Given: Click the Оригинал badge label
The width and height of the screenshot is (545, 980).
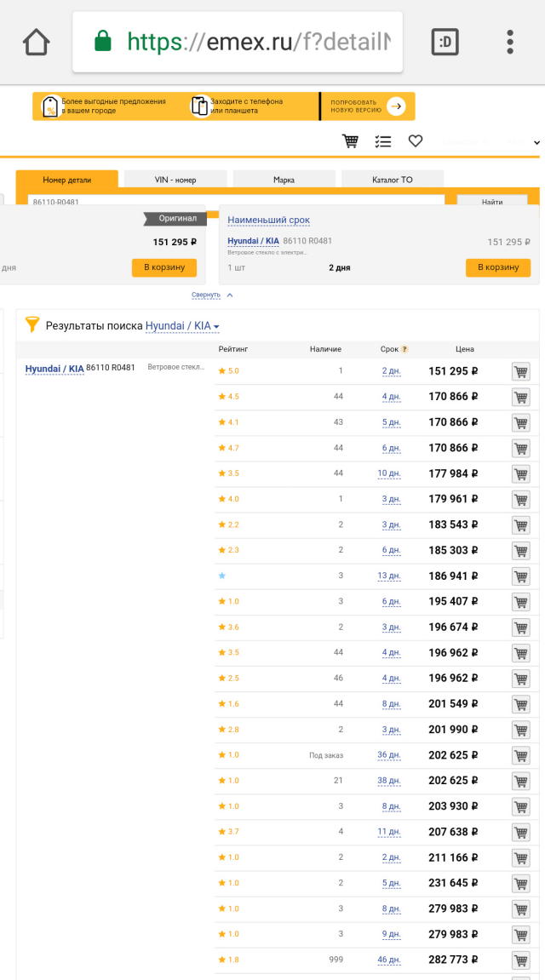Looking at the screenshot, I should pos(175,219).
